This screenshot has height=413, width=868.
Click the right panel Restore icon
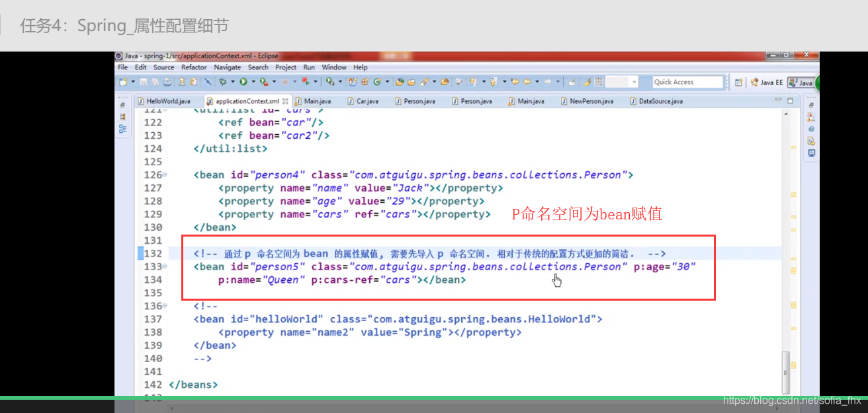(812, 105)
